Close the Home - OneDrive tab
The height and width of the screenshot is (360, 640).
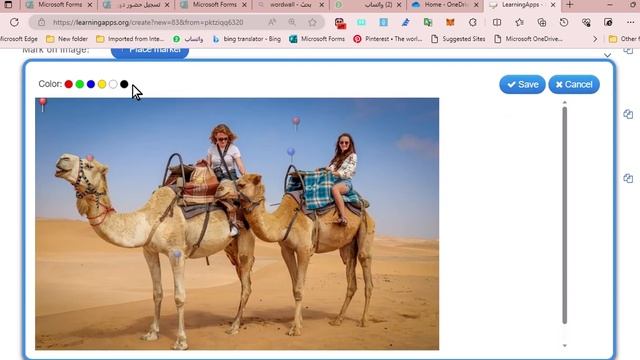(x=476, y=5)
